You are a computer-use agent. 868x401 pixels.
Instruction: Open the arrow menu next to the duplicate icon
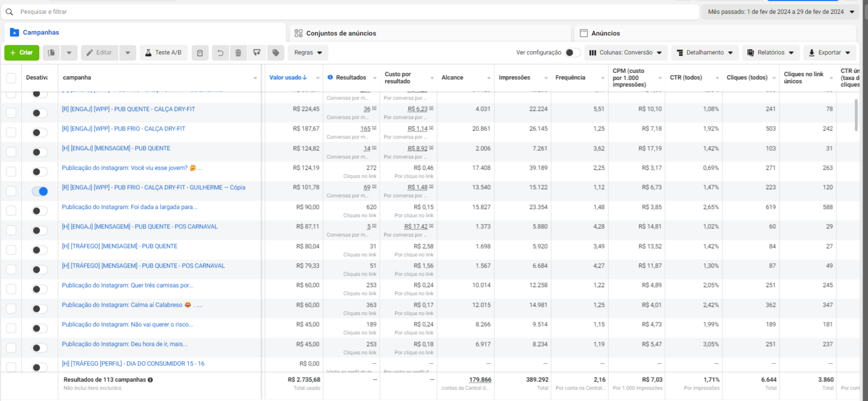tap(69, 52)
